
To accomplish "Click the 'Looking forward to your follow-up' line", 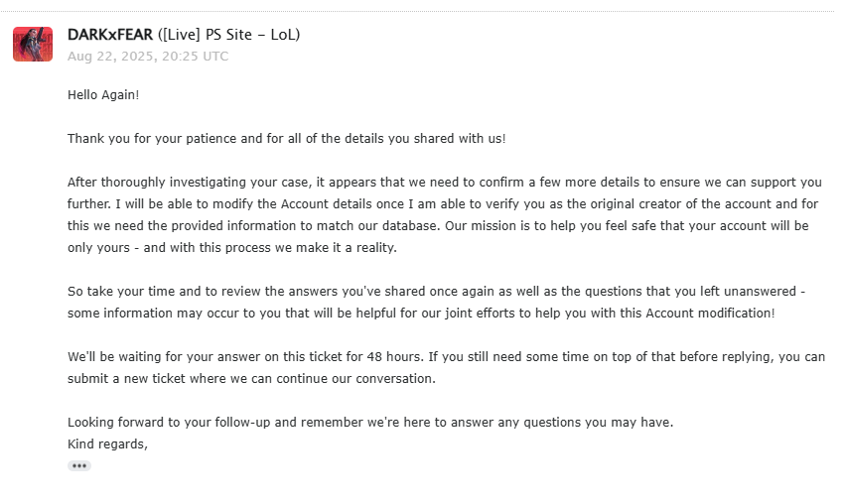I will point(370,423).
